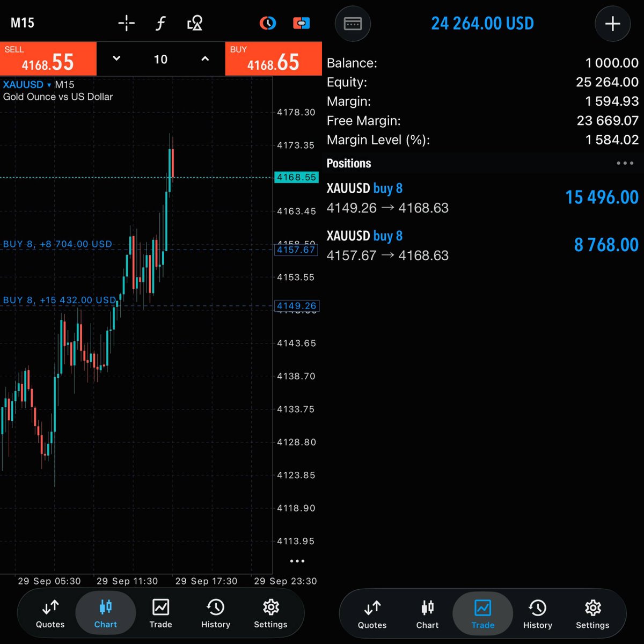The height and width of the screenshot is (644, 644).
Task: Open the XAUUSD symbol dropdown on chart
Action: (x=27, y=85)
